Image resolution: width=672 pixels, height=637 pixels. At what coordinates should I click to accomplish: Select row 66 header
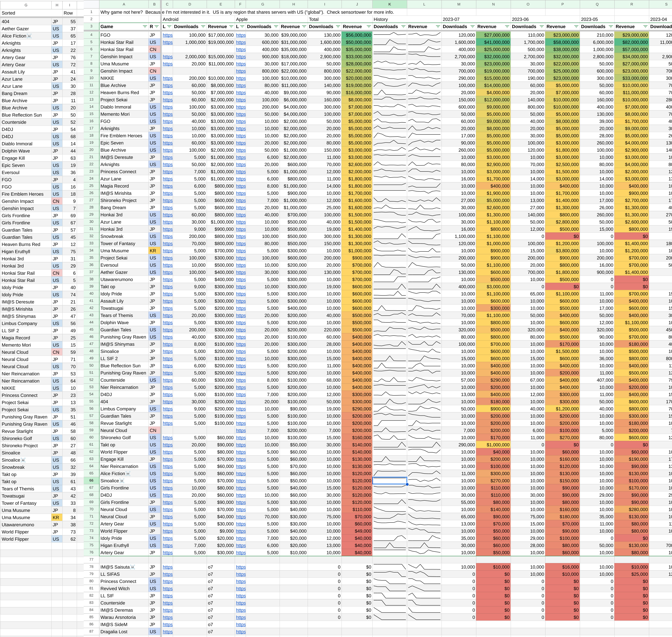91,481
